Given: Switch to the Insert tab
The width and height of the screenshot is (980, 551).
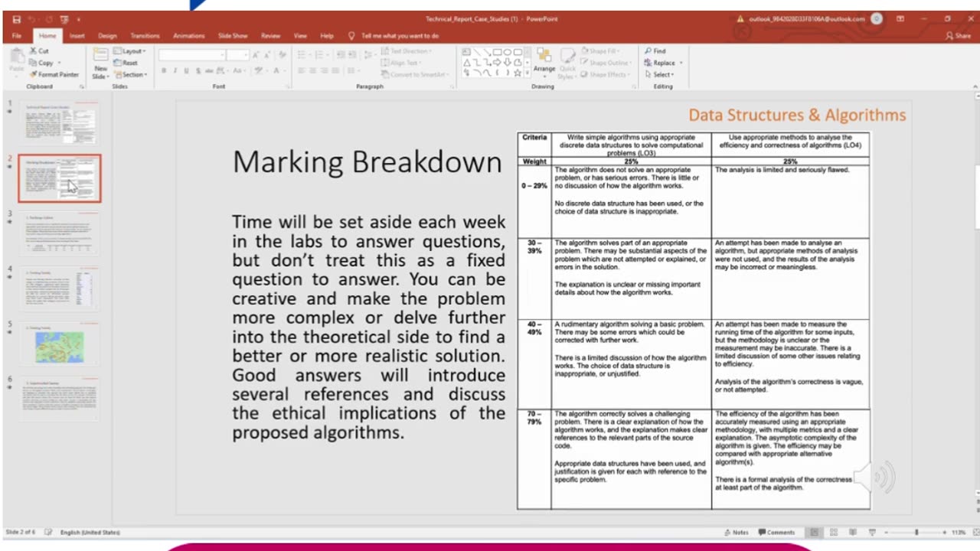Looking at the screenshot, I should [77, 36].
